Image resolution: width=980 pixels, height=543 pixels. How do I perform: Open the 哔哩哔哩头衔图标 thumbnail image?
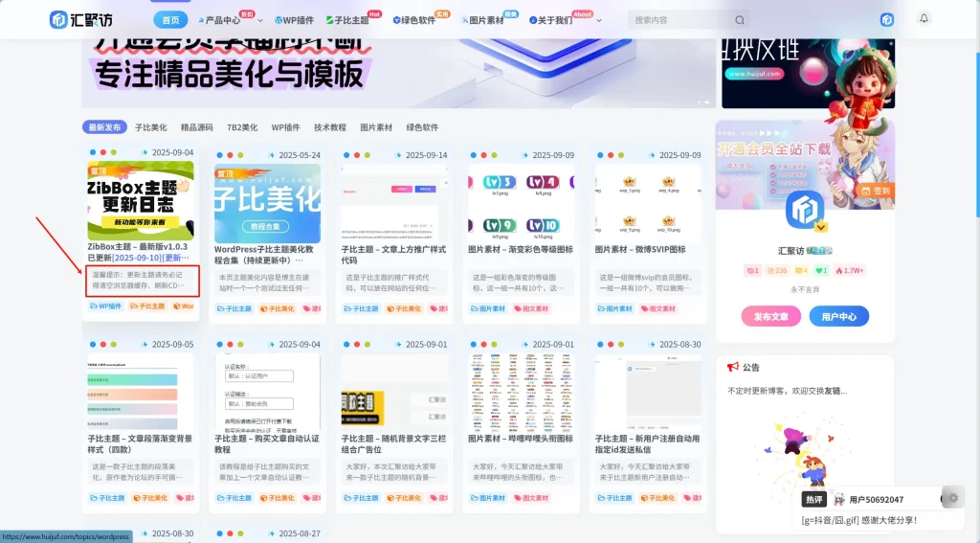click(522, 393)
